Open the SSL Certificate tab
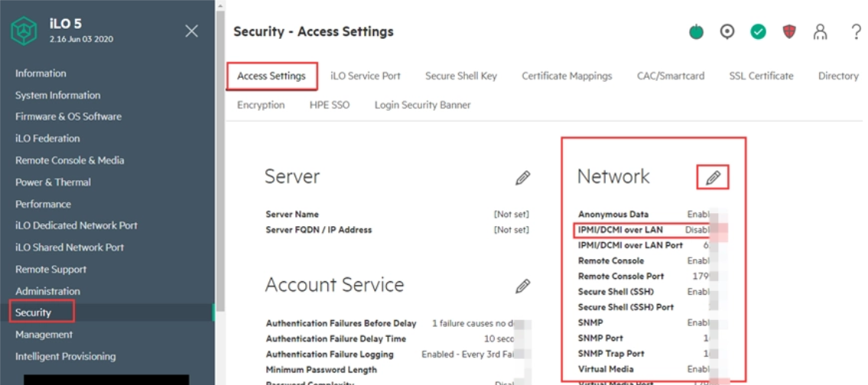This screenshot has width=868, height=385. (x=761, y=76)
